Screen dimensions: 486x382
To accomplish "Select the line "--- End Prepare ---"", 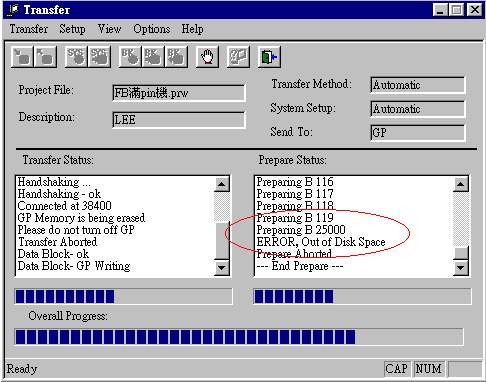I will [300, 266].
